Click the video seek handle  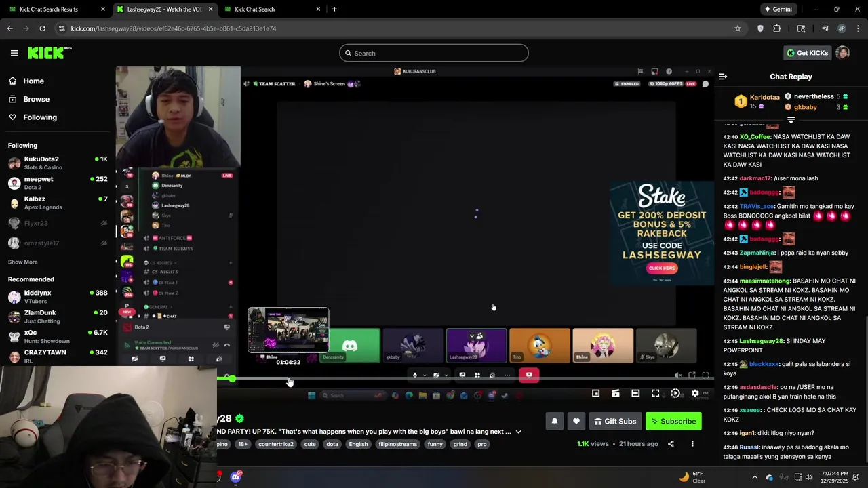232,379
